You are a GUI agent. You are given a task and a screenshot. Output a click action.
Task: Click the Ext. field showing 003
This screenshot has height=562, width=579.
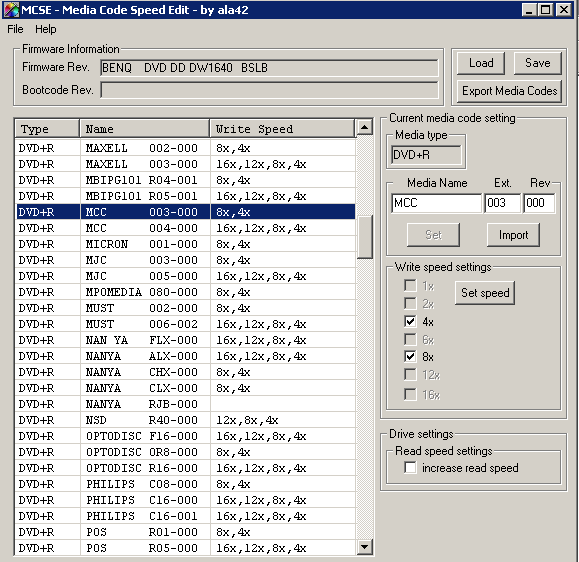pos(503,203)
